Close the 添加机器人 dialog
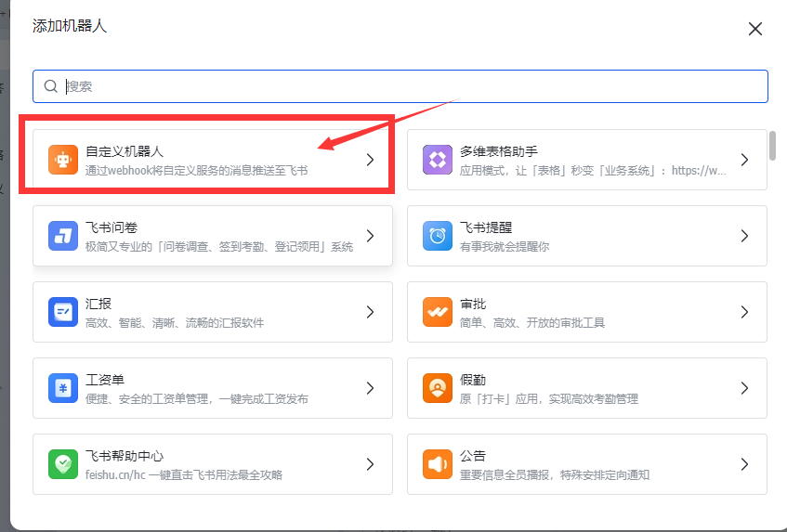The height and width of the screenshot is (532, 787). [x=755, y=29]
